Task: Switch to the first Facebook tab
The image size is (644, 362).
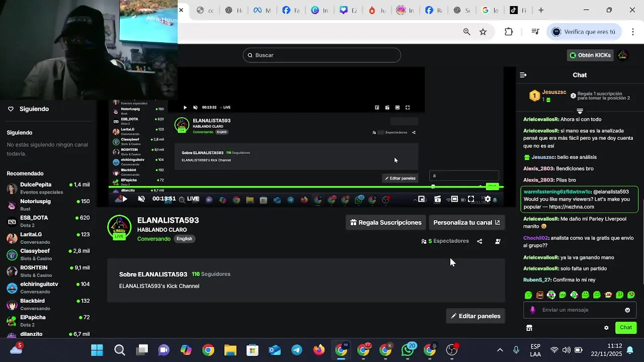Action: pyautogui.click(x=290, y=10)
